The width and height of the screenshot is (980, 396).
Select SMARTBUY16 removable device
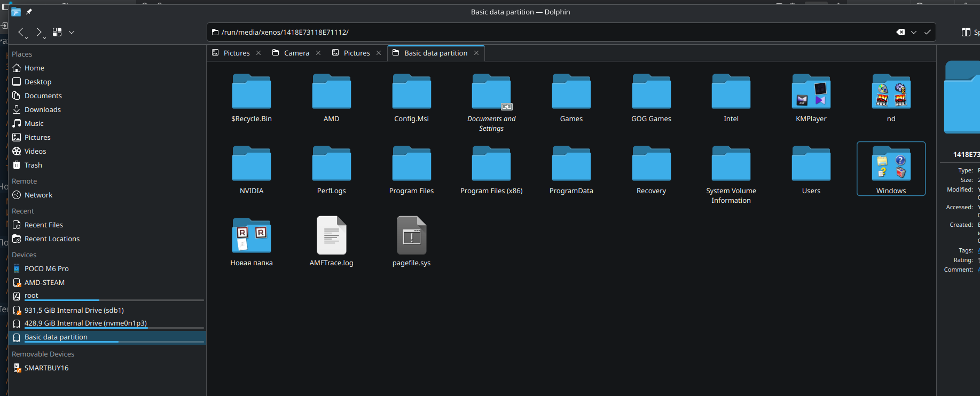click(46, 368)
